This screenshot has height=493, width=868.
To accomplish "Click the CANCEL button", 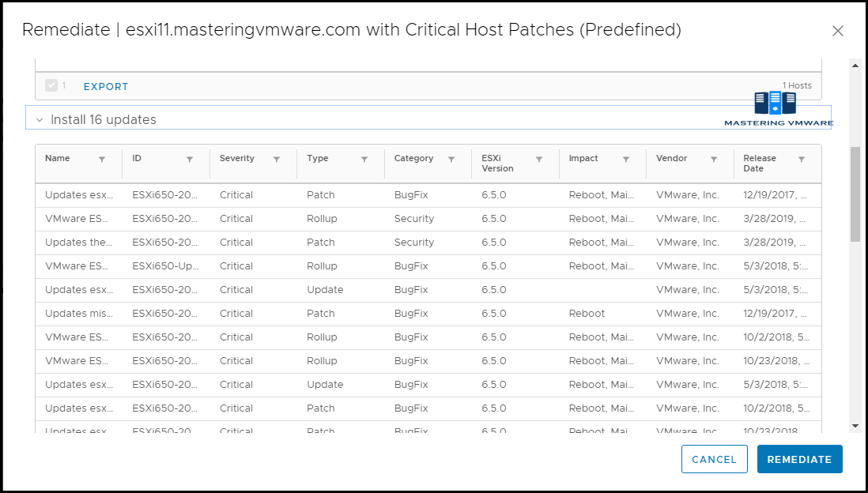I will click(714, 459).
